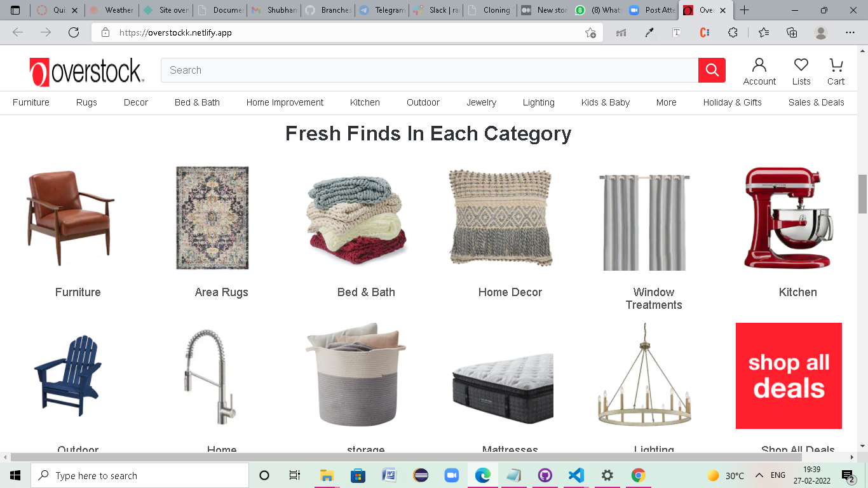Open Jewelry navigation menu
This screenshot has width=868, height=488.
[482, 102]
